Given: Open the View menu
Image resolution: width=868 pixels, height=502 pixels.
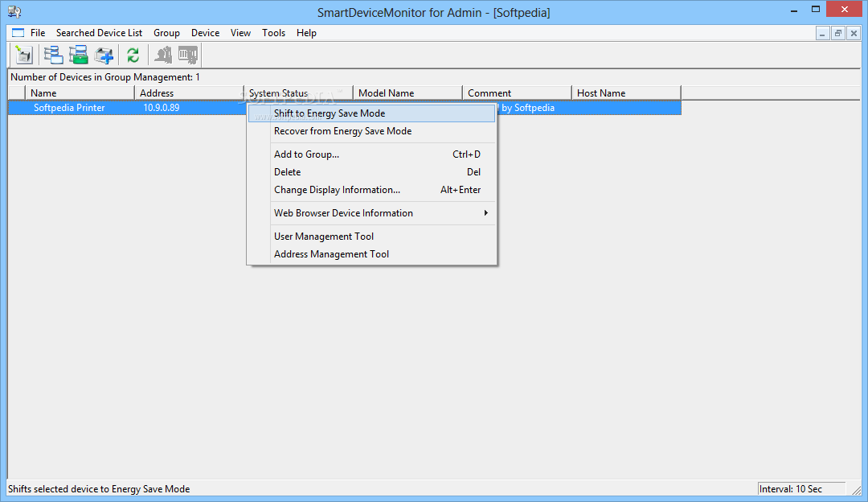Looking at the screenshot, I should pyautogui.click(x=240, y=33).
